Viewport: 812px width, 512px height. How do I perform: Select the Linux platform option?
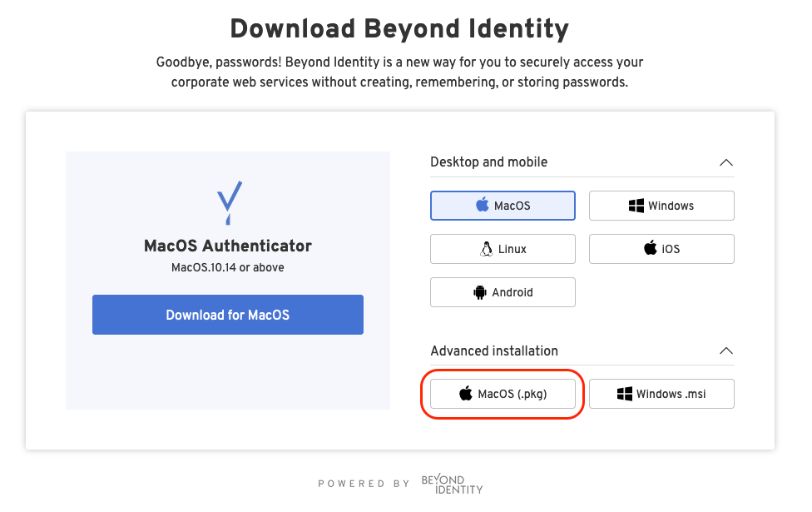[503, 248]
